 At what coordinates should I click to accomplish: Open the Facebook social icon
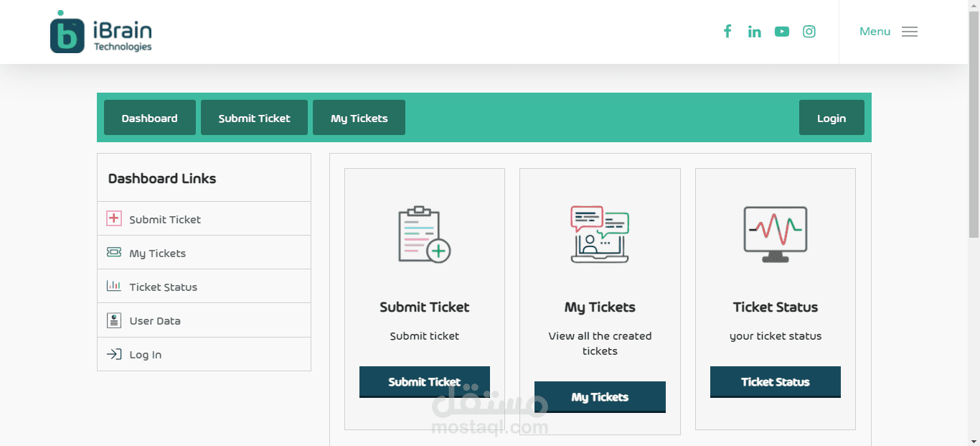[727, 32]
